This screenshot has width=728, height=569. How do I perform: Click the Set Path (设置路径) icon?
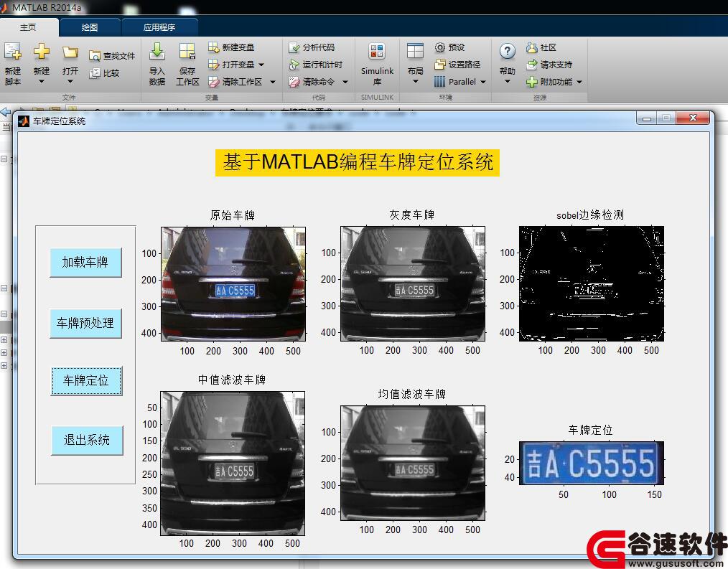(439, 65)
